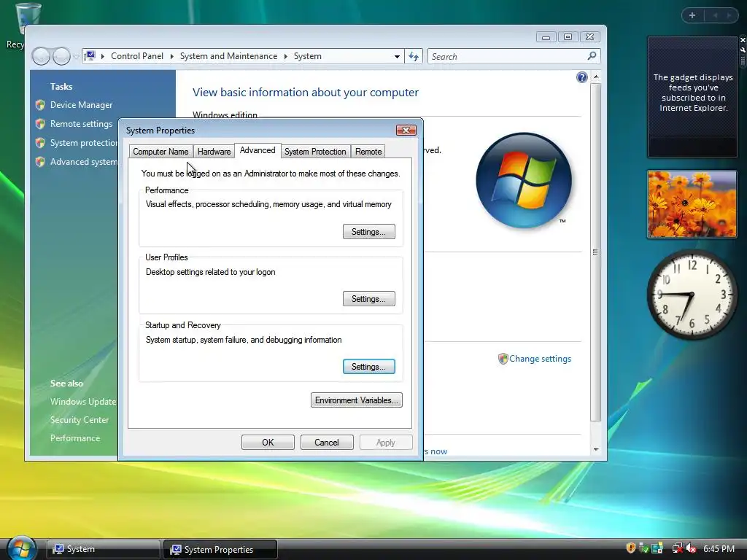
Task: Click the scroll up arrow in System window
Action: pyautogui.click(x=595, y=77)
